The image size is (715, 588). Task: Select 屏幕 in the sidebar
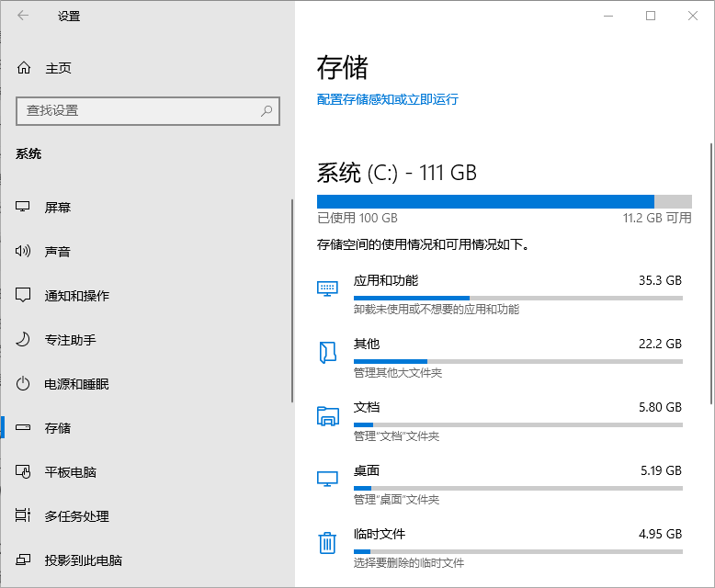pyautogui.click(x=58, y=208)
